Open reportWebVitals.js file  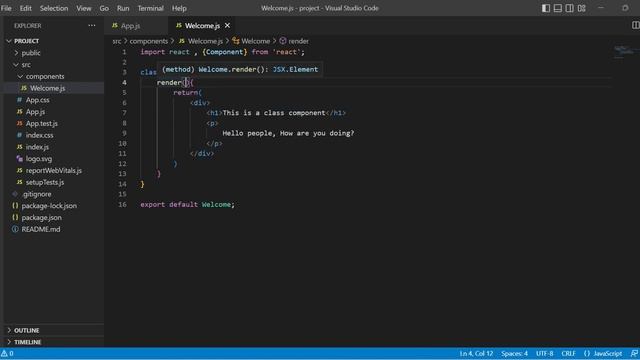point(54,171)
